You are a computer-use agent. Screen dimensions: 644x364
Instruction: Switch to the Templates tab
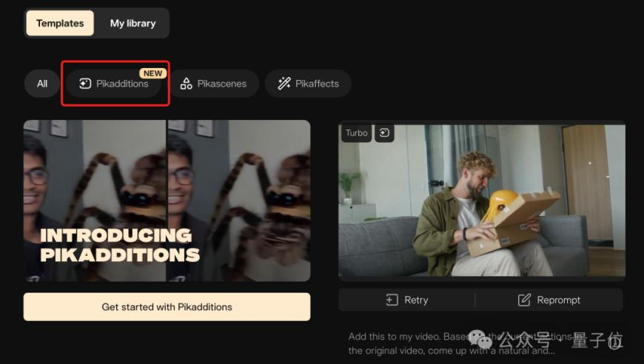[x=60, y=24]
